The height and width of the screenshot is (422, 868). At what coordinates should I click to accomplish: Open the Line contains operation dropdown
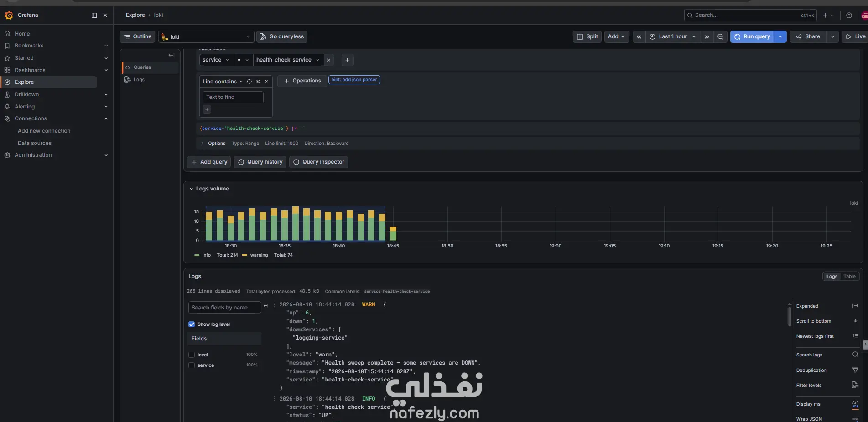223,82
